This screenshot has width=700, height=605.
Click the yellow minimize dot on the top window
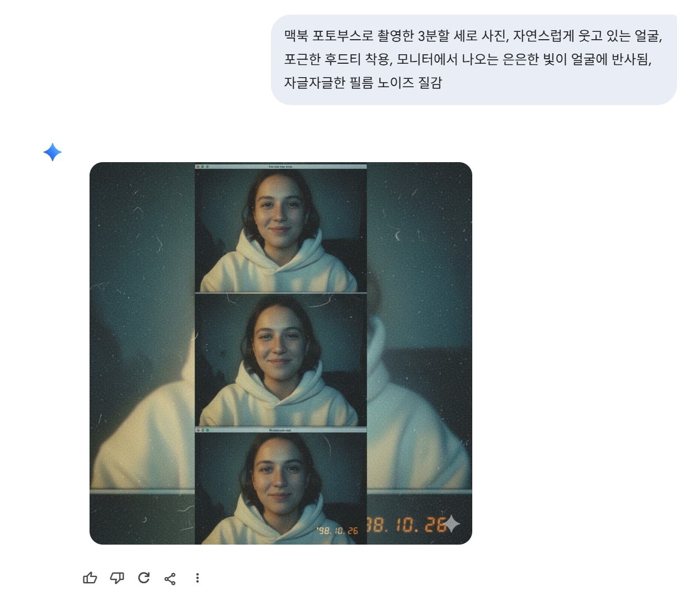203,167
